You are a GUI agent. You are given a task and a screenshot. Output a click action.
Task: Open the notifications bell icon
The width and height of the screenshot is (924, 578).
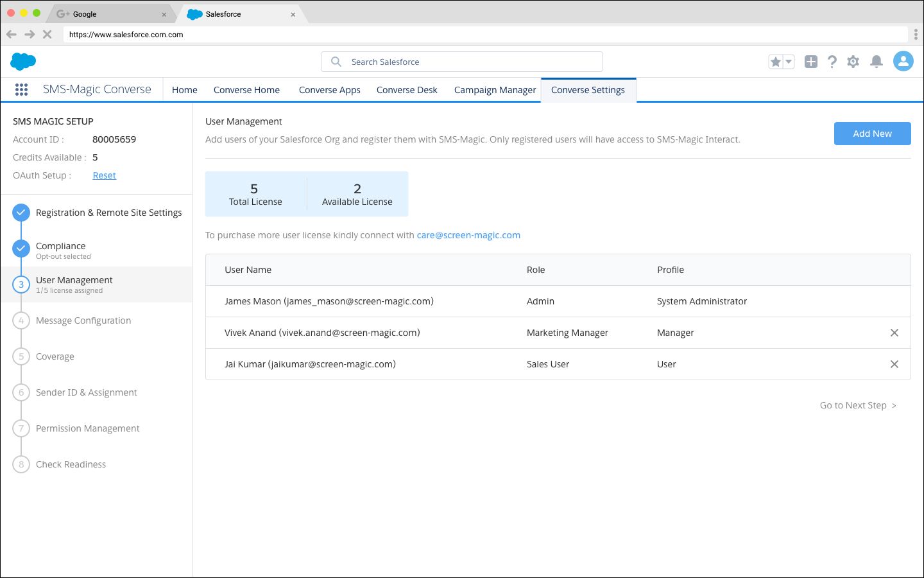coord(876,62)
